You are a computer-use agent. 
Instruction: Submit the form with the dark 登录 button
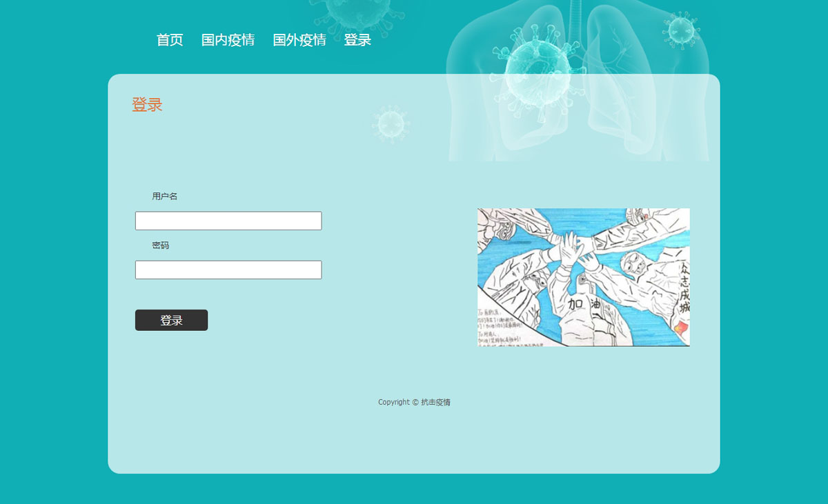point(171,320)
